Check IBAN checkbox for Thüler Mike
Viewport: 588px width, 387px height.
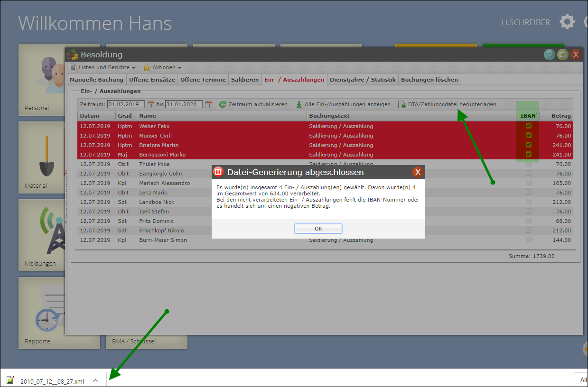coord(528,164)
